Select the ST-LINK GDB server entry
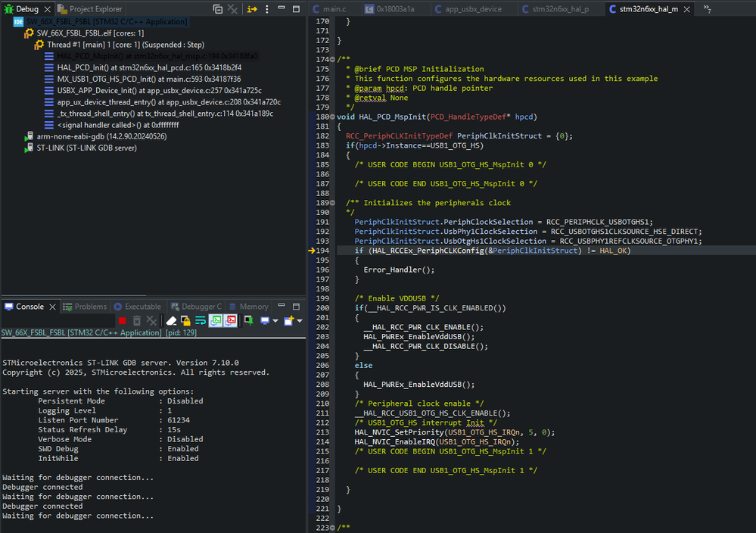The image size is (756, 533). (x=87, y=148)
